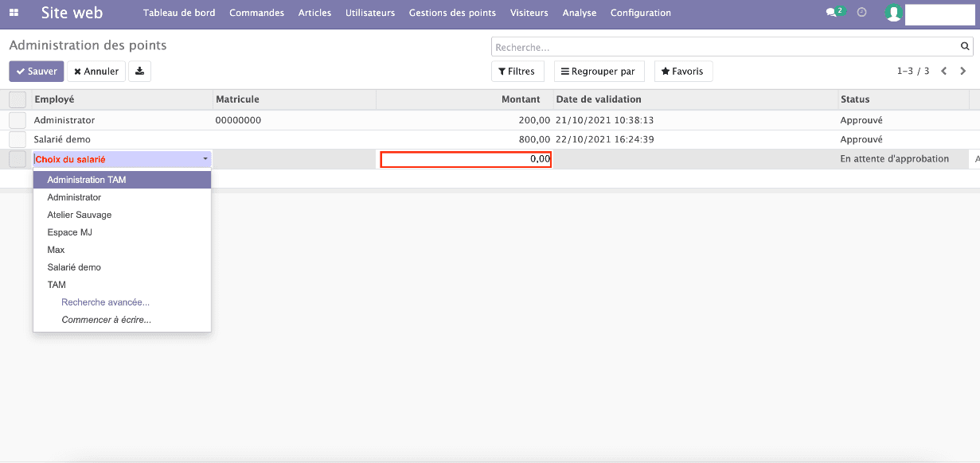Open the Gestions des points menu
Image resolution: width=980 pixels, height=463 pixels.
tap(452, 13)
